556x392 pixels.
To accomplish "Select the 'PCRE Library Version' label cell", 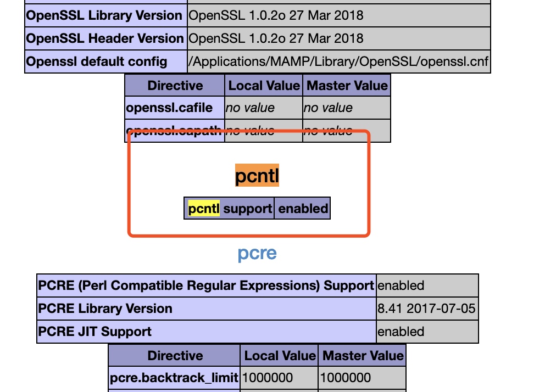I will 207,309.
